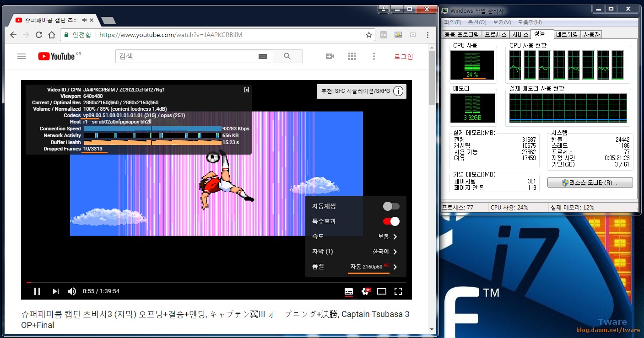
Task: Switch to 응용 프로그램 tab
Action: click(x=461, y=34)
